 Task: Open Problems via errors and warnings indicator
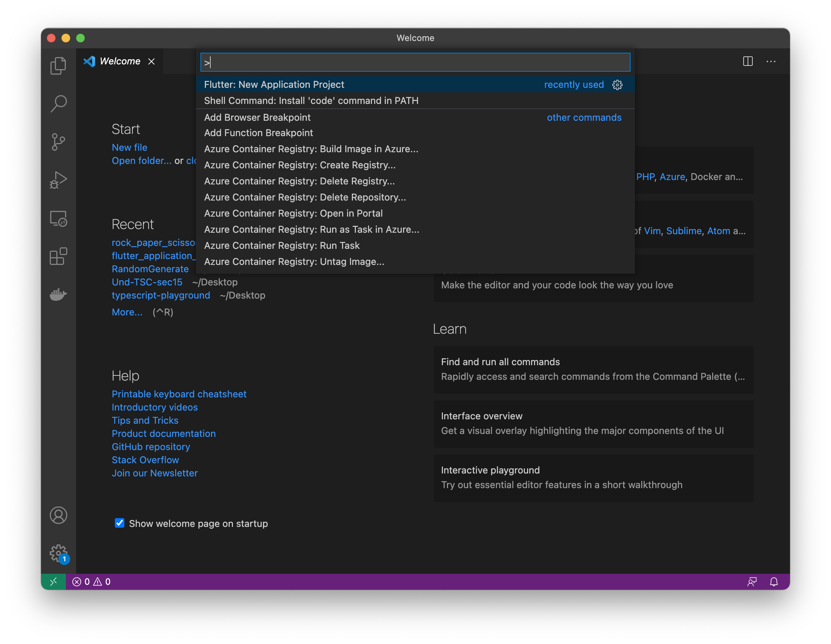(x=91, y=581)
